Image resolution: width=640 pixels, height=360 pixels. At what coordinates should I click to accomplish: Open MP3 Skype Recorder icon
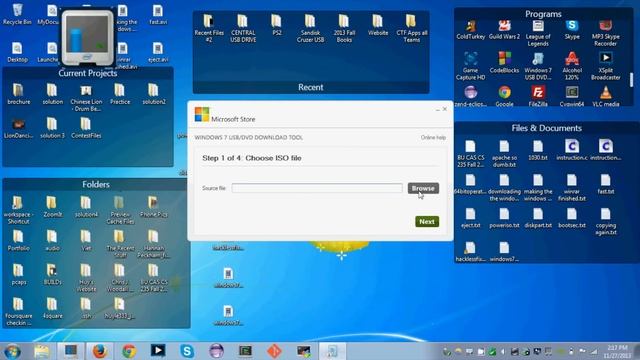coord(606,33)
